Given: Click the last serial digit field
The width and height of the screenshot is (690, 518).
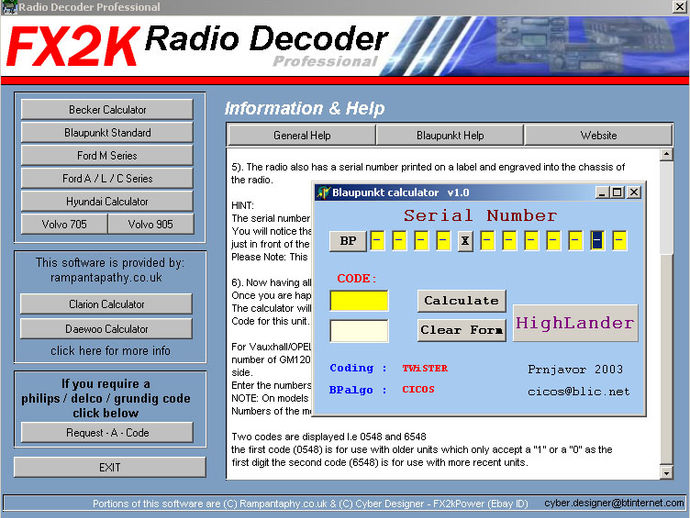Looking at the screenshot, I should [x=619, y=241].
